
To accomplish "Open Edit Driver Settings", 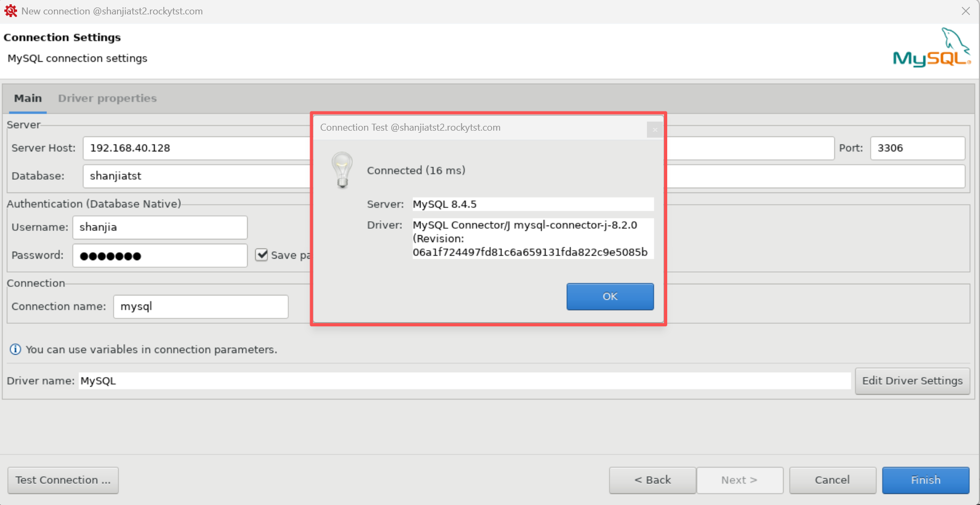I will click(912, 381).
